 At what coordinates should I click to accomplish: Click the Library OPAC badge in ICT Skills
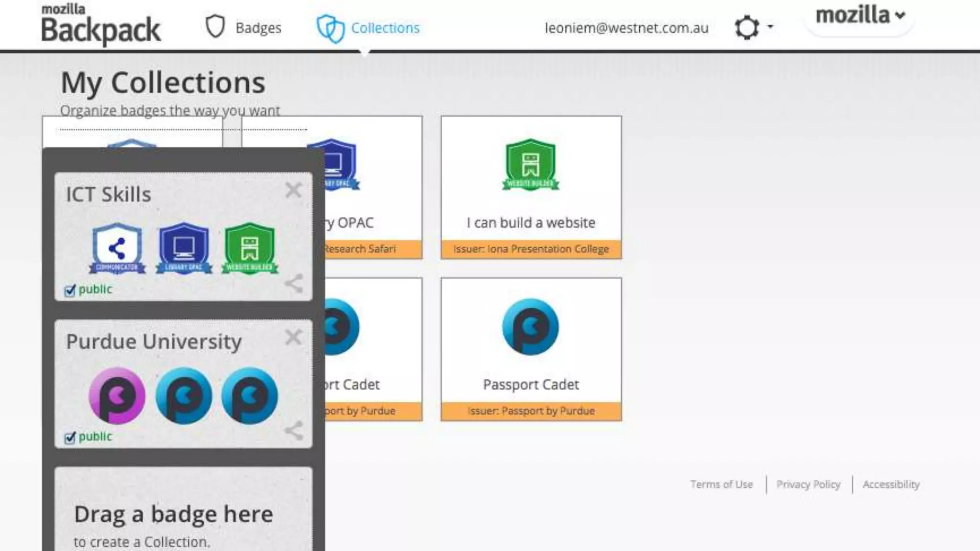pos(184,248)
